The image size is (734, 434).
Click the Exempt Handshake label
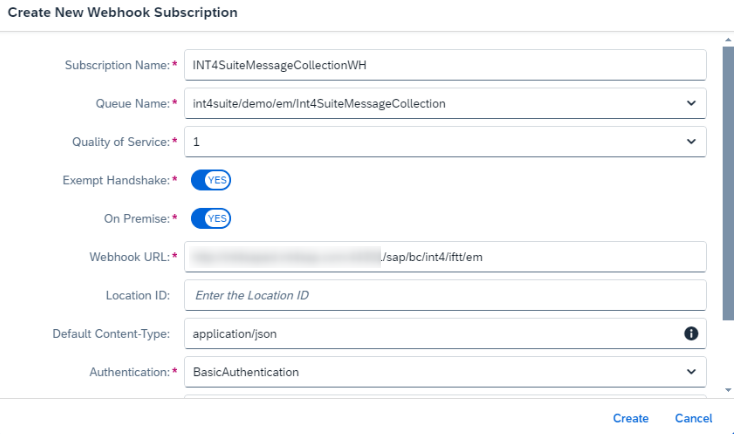coord(117,180)
